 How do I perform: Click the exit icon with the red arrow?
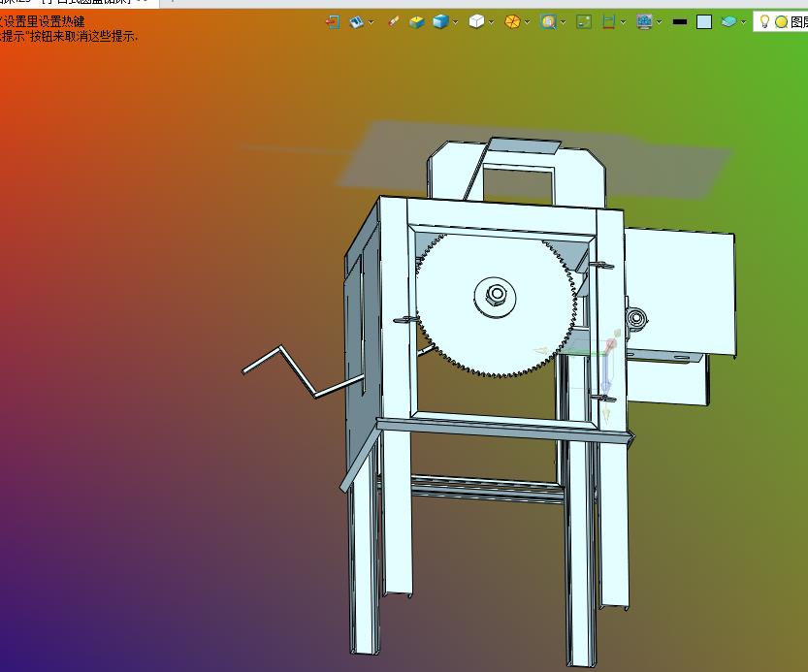[x=333, y=22]
